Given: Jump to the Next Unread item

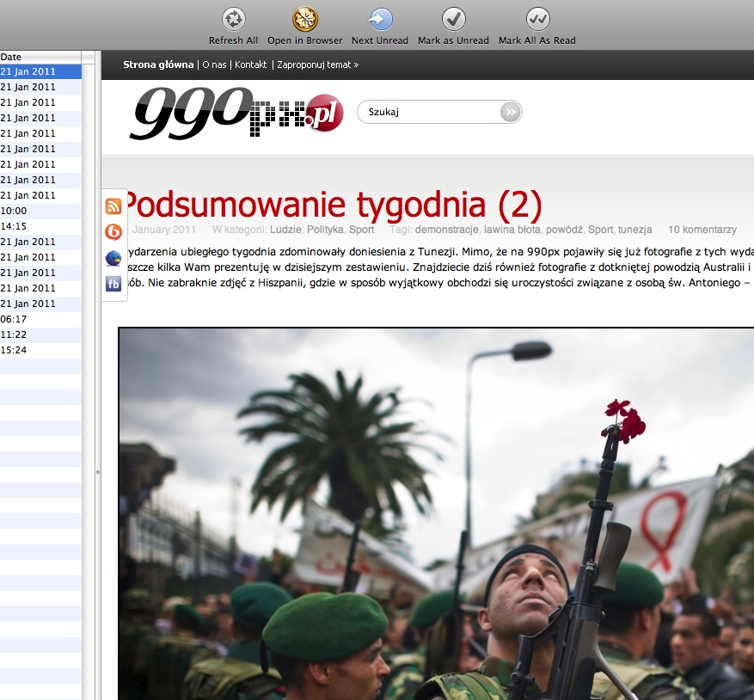Looking at the screenshot, I should point(380,19).
